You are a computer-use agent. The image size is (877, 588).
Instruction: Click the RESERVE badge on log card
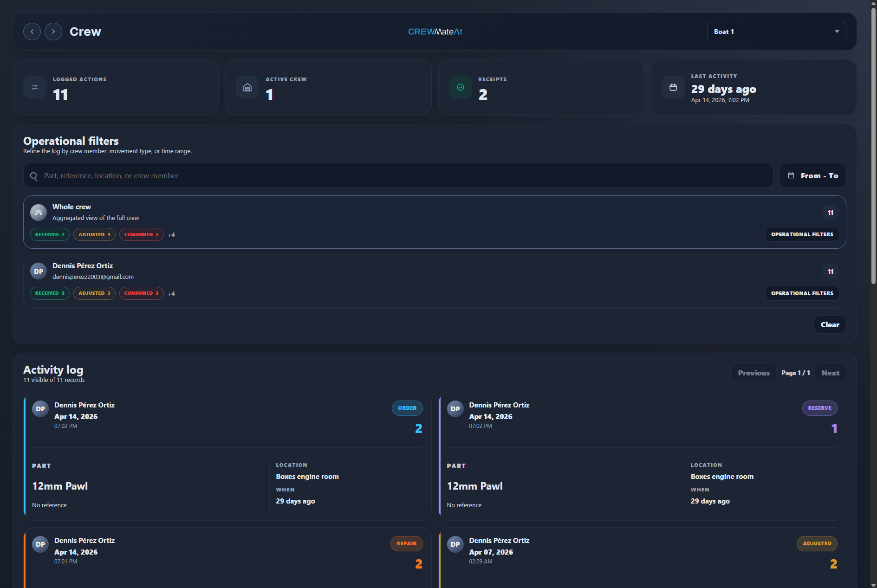point(819,408)
